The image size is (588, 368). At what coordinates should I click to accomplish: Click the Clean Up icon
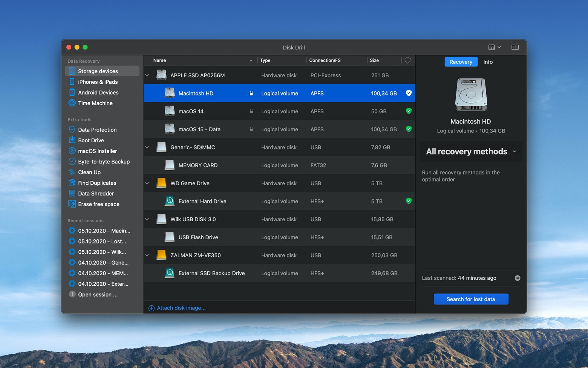(x=72, y=172)
